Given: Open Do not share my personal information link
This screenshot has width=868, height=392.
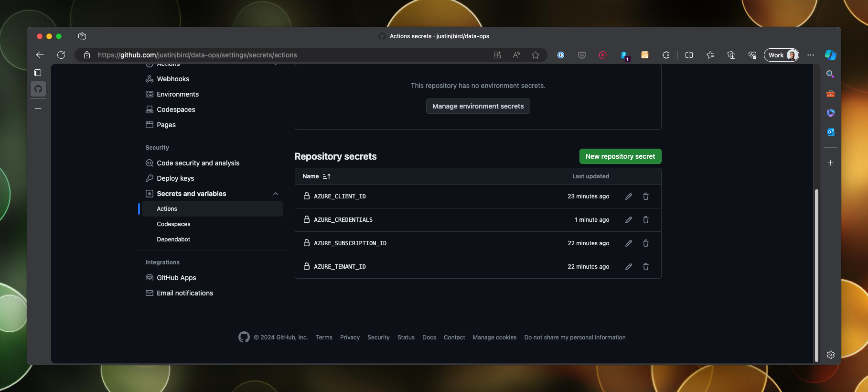Looking at the screenshot, I should point(575,338).
